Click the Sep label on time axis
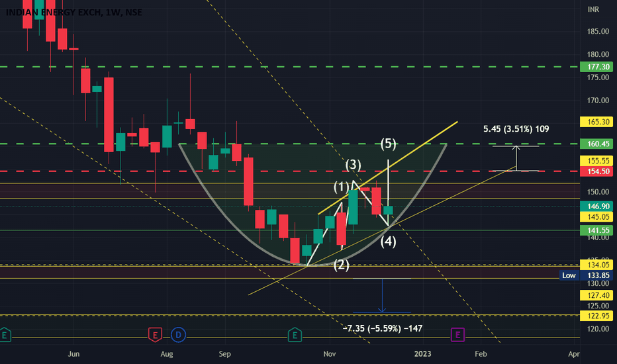 (x=224, y=354)
